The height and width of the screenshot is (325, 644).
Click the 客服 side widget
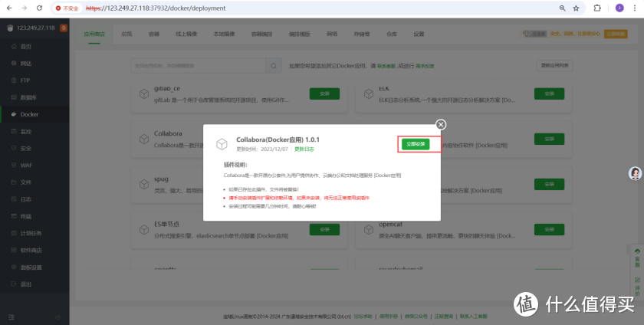pos(637,258)
